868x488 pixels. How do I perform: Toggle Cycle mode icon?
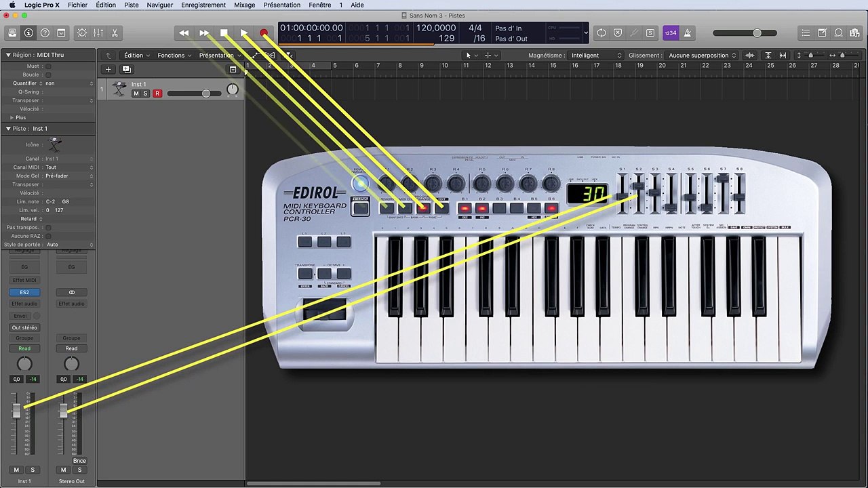pos(601,33)
